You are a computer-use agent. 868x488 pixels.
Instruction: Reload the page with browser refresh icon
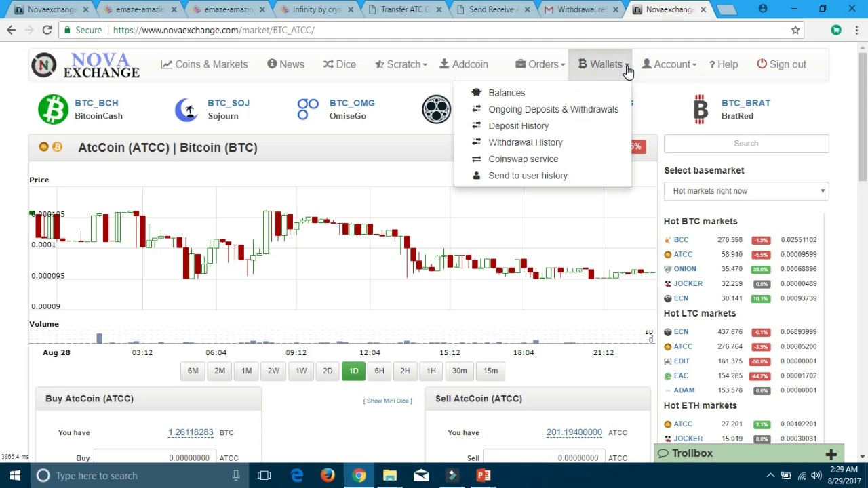click(x=47, y=30)
